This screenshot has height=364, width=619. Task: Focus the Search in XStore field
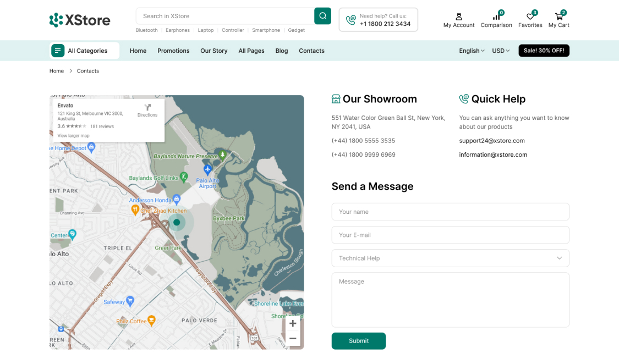click(x=225, y=16)
